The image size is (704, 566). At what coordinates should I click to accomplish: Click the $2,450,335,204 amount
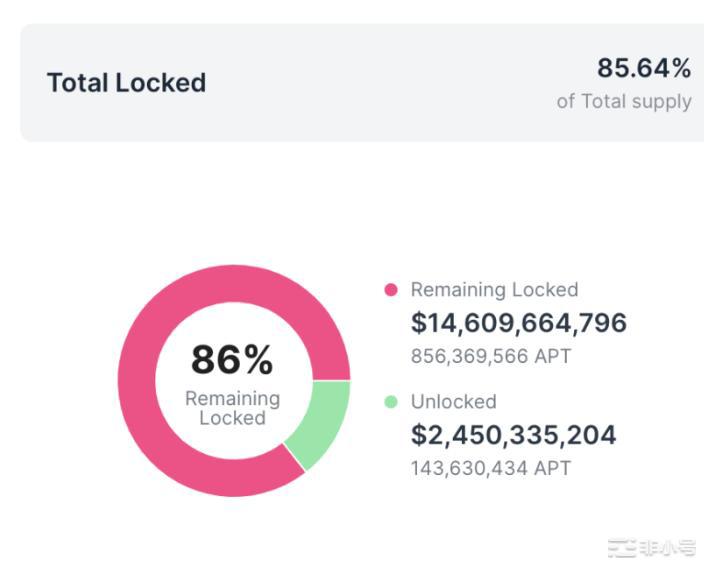pos(514,435)
